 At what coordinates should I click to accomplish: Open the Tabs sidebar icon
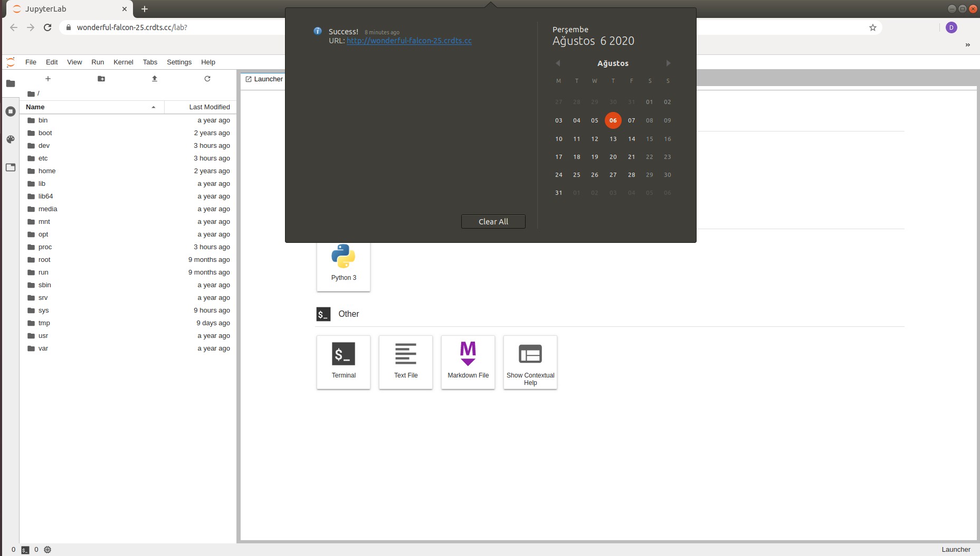pyautogui.click(x=11, y=167)
